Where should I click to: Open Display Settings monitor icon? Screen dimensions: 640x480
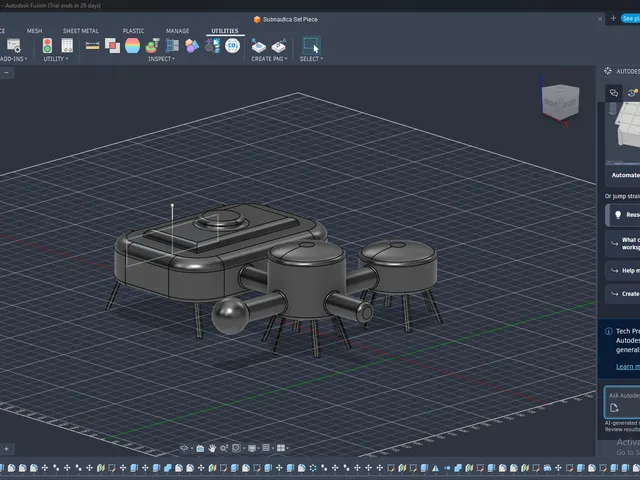(x=252, y=448)
